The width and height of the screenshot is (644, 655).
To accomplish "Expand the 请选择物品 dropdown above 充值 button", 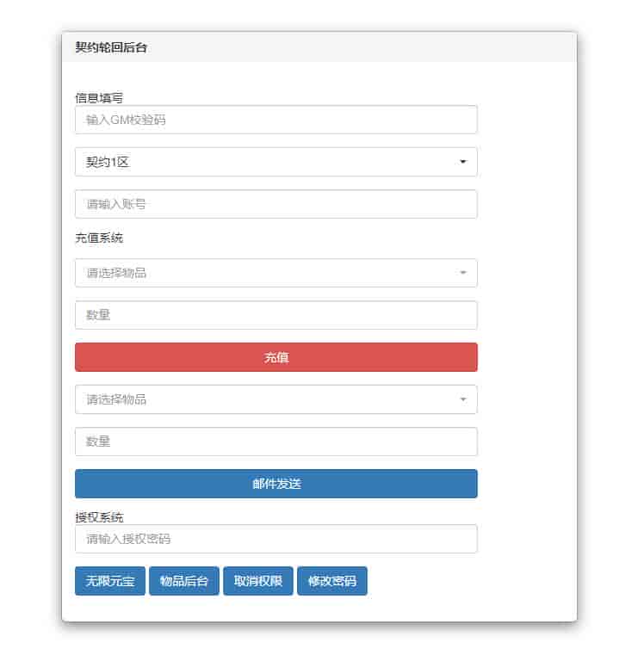I will tap(276, 273).
